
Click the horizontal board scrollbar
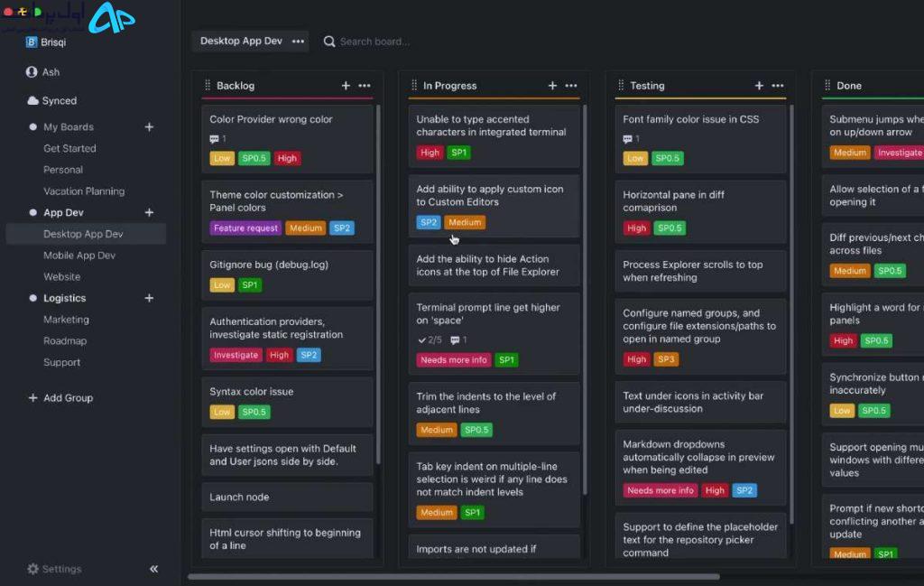pyautogui.click(x=454, y=577)
